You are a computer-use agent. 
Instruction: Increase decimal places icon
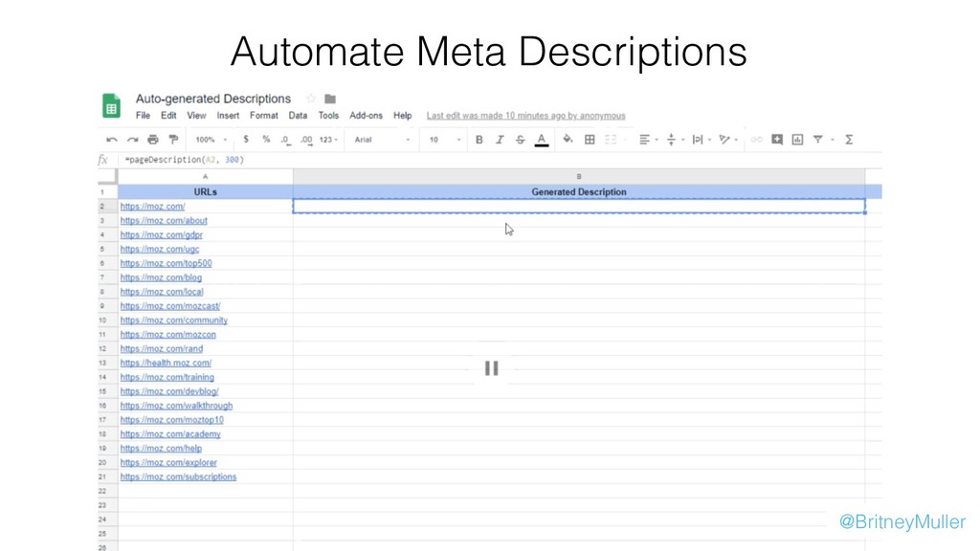coord(306,140)
